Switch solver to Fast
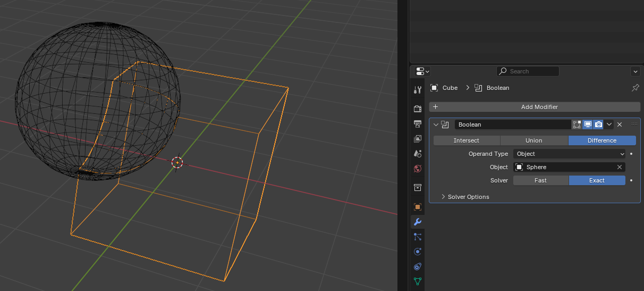Screen dimensions: 644x291 point(540,180)
